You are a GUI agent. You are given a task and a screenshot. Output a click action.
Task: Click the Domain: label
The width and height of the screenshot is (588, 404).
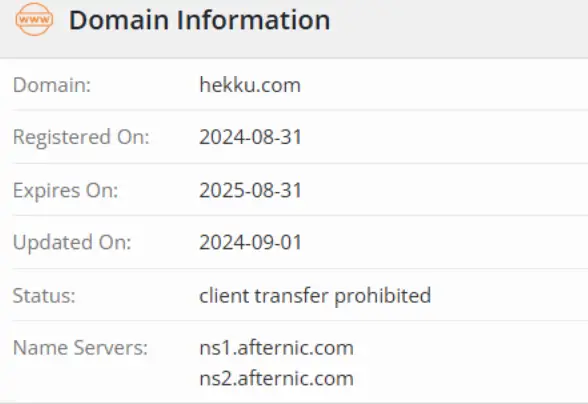[x=52, y=85]
